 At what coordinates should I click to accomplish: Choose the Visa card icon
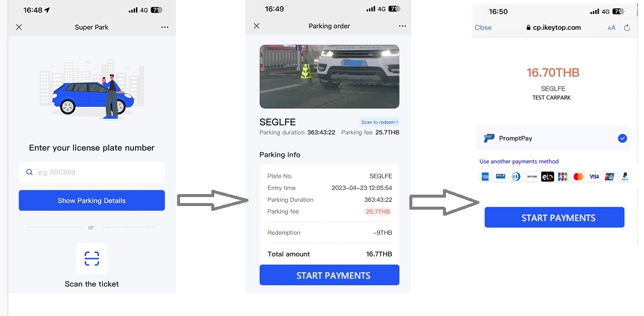pyautogui.click(x=594, y=177)
